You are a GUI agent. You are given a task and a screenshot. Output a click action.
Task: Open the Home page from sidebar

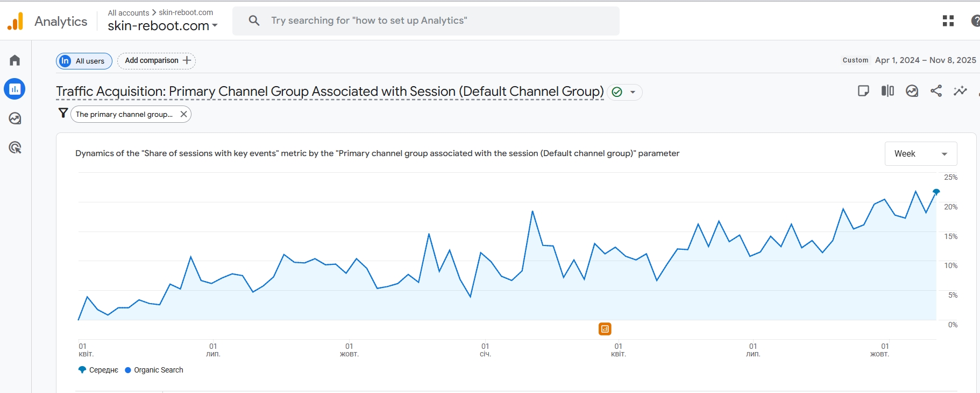pos(15,60)
